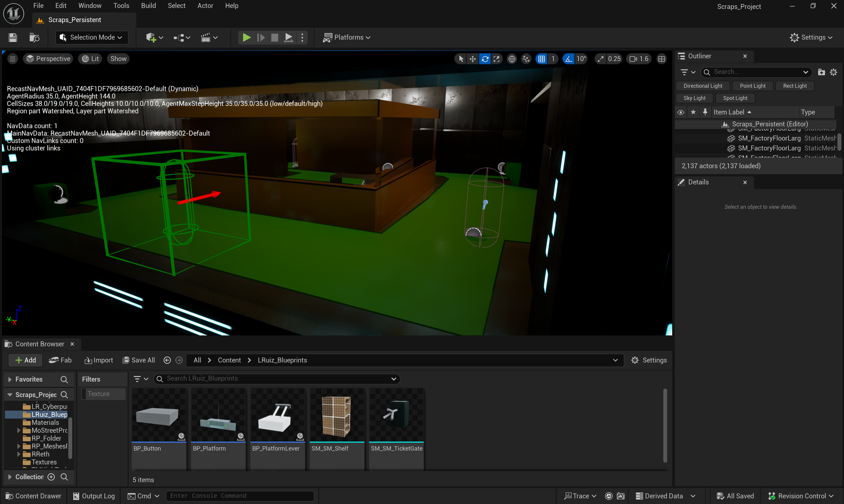This screenshot has height=504, width=844.
Task: Select the Materials folder in the tree
Action: coord(45,423)
